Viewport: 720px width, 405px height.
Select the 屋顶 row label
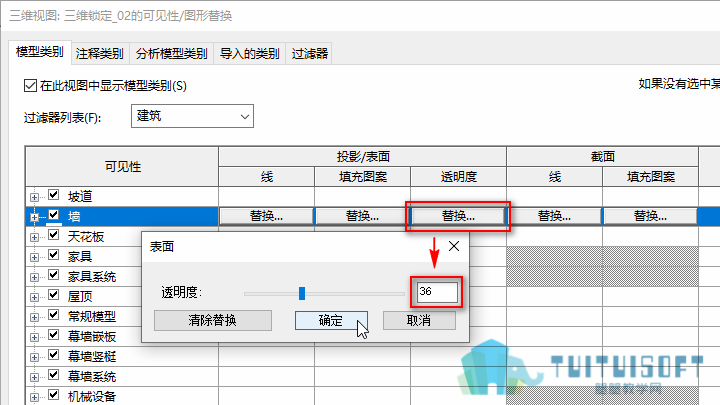(80, 297)
